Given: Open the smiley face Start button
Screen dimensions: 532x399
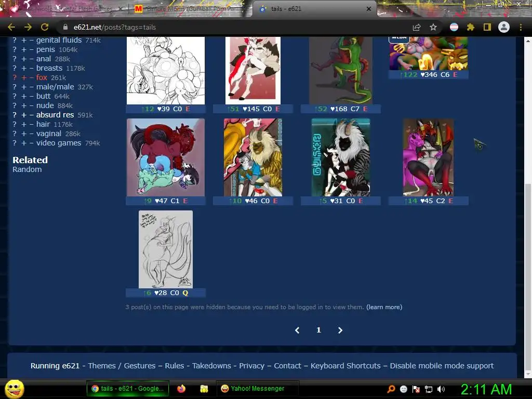Looking at the screenshot, I should [x=14, y=389].
